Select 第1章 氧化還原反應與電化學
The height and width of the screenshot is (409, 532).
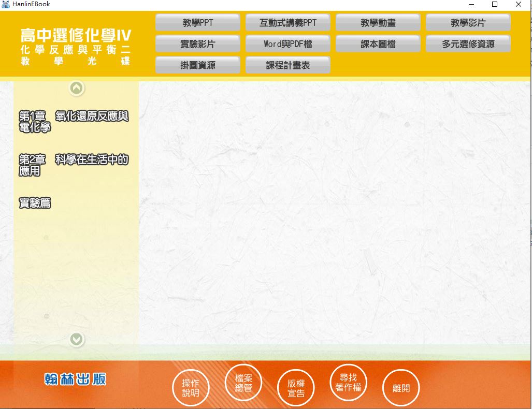[74, 122]
